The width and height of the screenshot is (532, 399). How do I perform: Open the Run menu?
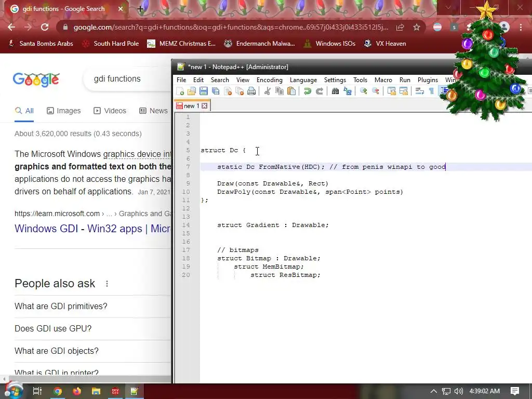[405, 79]
